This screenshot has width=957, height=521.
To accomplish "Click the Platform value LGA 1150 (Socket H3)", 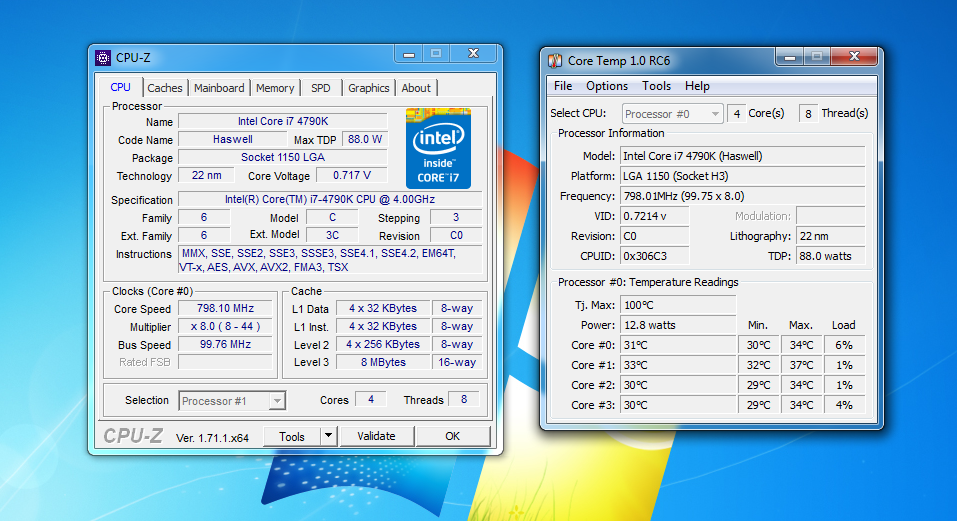I will pyautogui.click(x=742, y=176).
